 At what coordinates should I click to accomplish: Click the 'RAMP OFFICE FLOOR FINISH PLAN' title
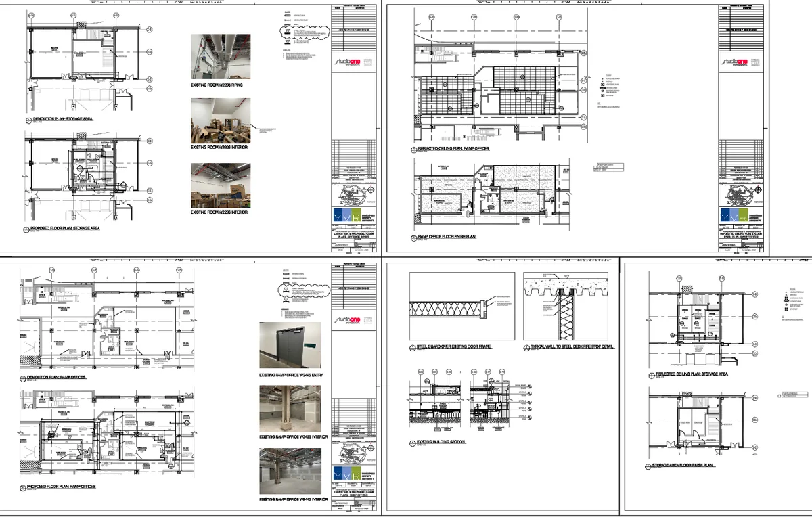coord(447,238)
